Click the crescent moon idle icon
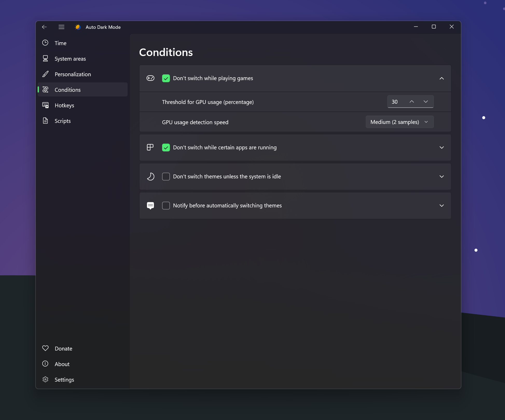 [150, 177]
